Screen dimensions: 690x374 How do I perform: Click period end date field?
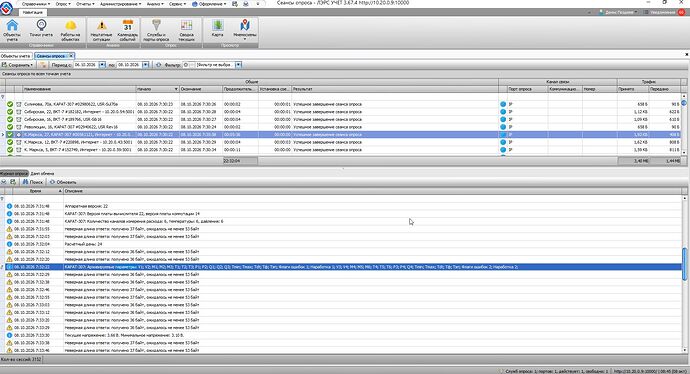[129, 65]
